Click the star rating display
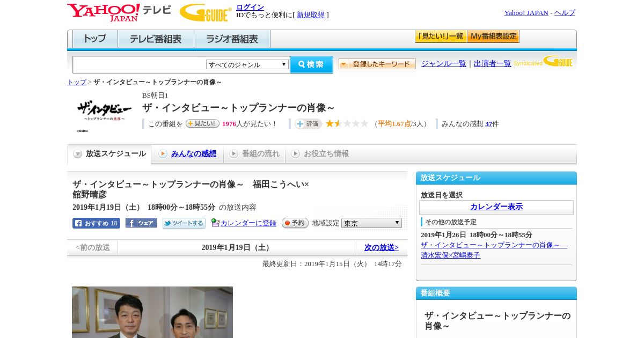 tap(347, 123)
